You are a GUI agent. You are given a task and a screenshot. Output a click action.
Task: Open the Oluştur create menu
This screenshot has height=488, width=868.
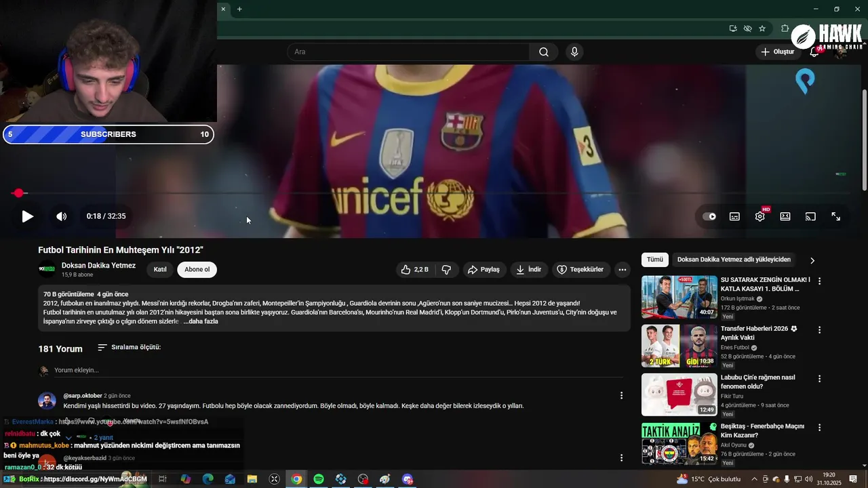tap(777, 52)
